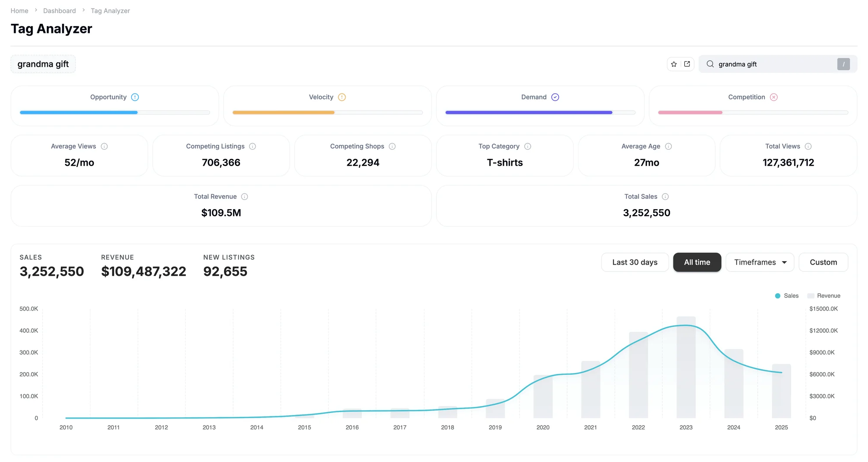Show info for Total Revenue
This screenshot has width=868, height=462.
point(245,197)
